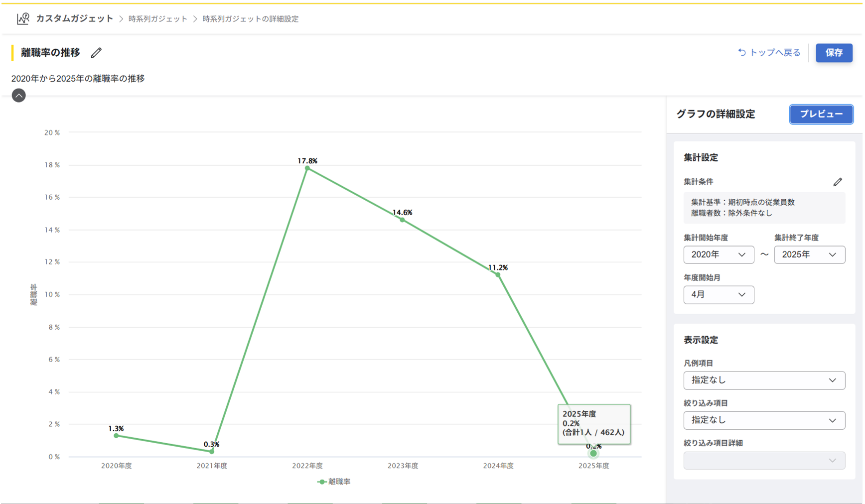Click the custom gadget chart icon in breadcrumb
865x504 pixels.
pos(23,19)
